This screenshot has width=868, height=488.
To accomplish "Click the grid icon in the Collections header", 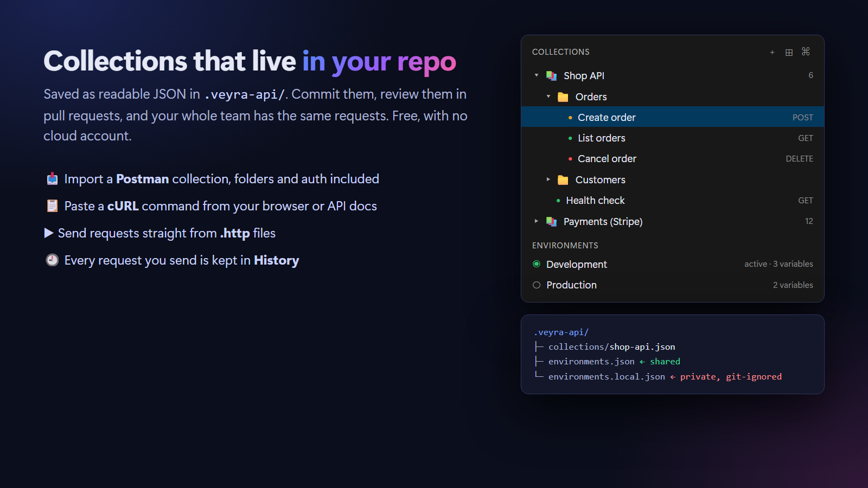I will [x=789, y=52].
